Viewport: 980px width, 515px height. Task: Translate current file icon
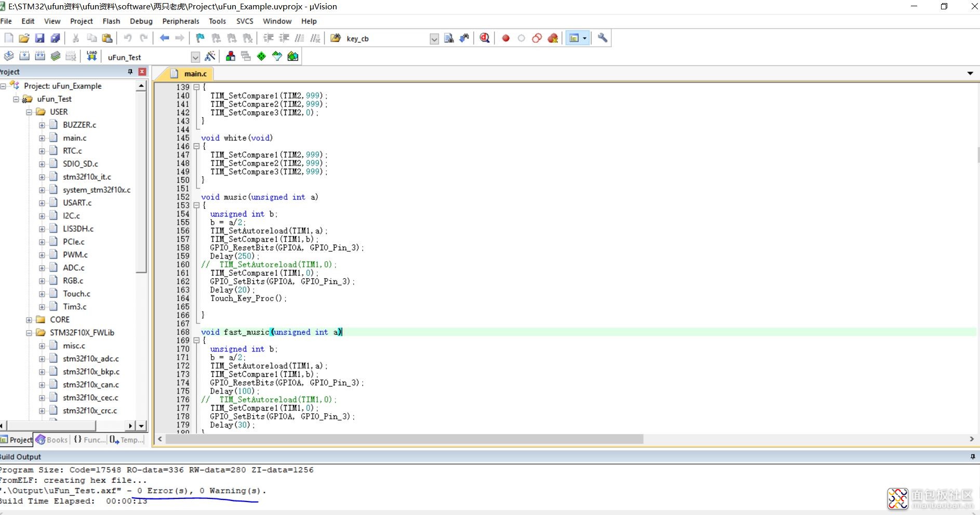[9, 56]
